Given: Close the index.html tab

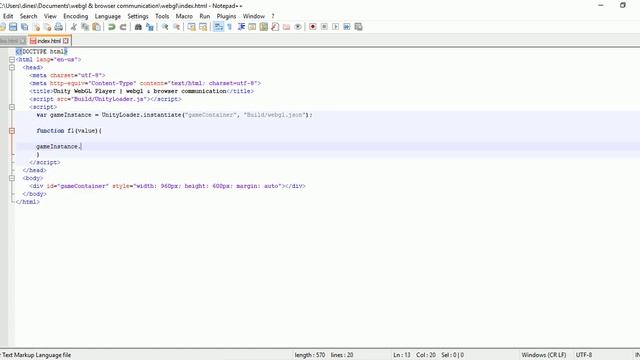Looking at the screenshot, I should (66, 41).
